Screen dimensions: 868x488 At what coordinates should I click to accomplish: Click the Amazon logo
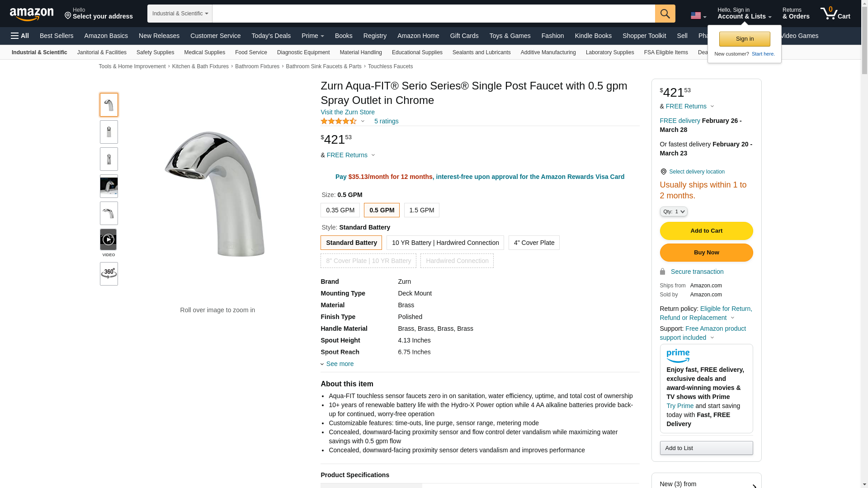coord(32,14)
